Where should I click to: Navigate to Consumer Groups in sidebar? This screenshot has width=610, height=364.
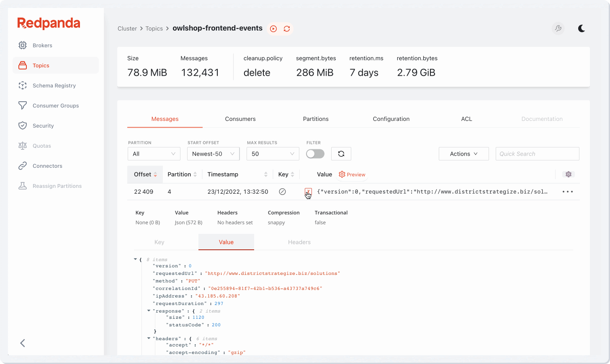[x=56, y=105]
